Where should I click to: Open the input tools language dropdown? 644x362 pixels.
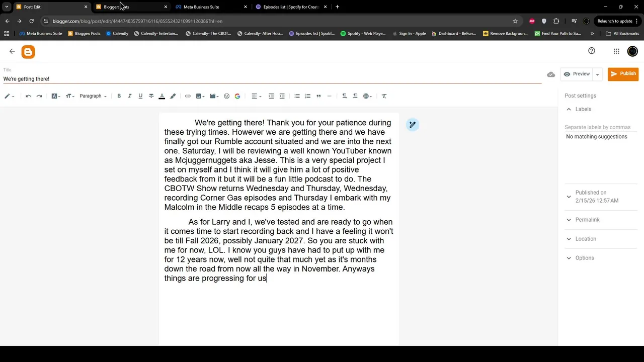tap(368, 96)
